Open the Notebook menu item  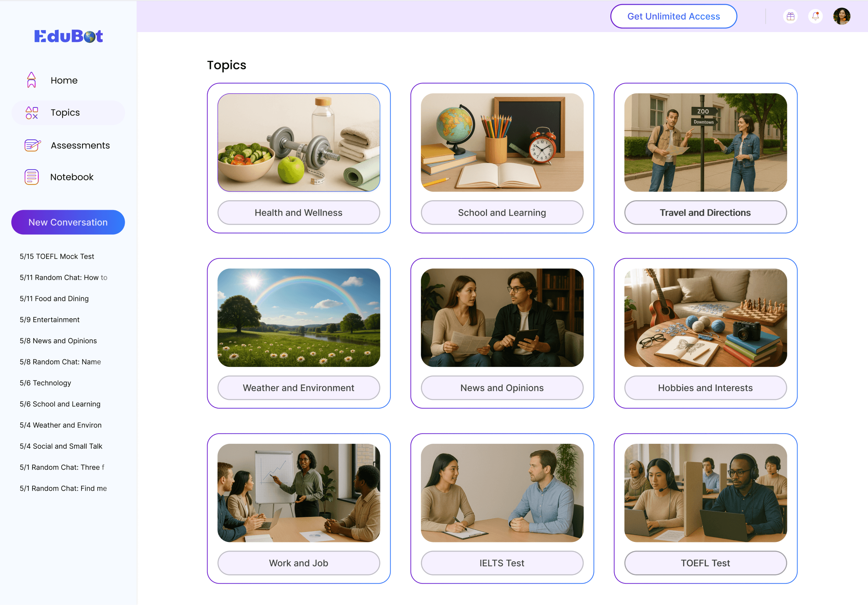72,177
